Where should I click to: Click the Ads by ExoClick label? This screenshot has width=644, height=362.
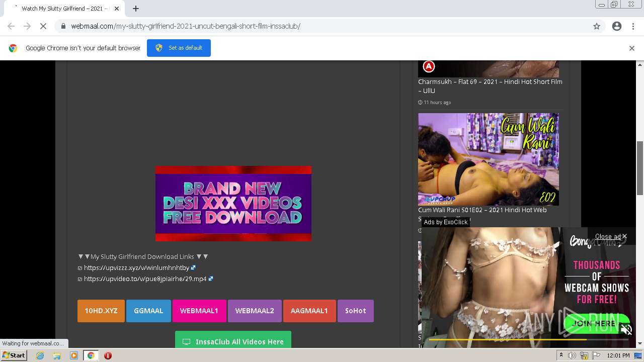pyautogui.click(x=446, y=222)
